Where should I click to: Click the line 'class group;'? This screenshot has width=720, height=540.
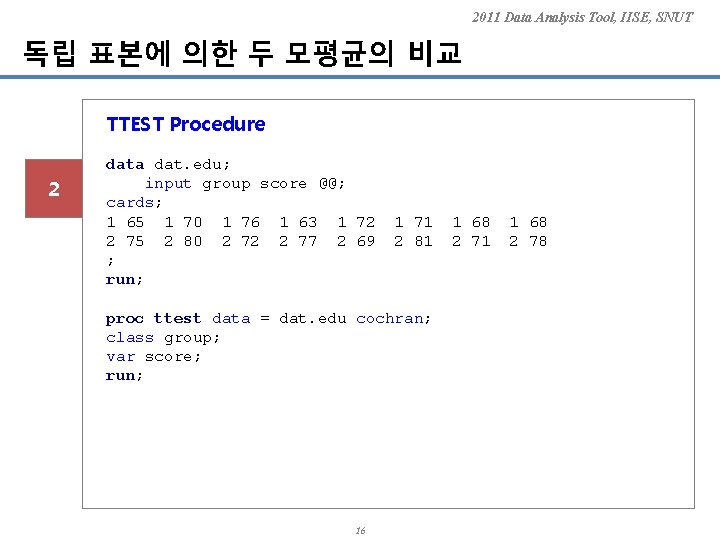click(163, 338)
